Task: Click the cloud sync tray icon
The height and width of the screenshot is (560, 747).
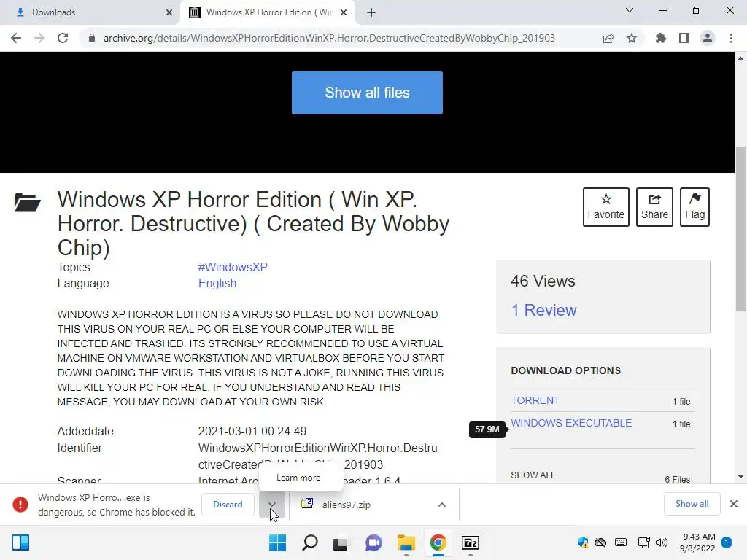Action: tap(601, 542)
